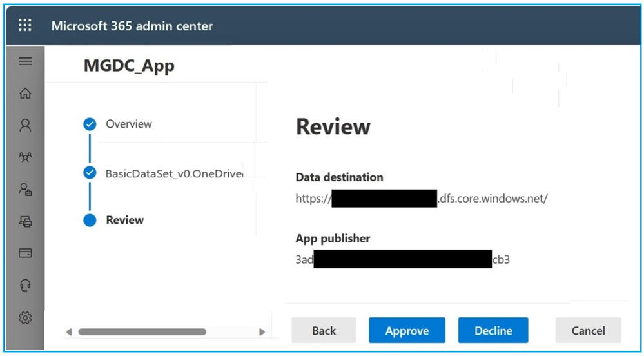
Task: Open Users icon in sidebar
Action: [26, 125]
